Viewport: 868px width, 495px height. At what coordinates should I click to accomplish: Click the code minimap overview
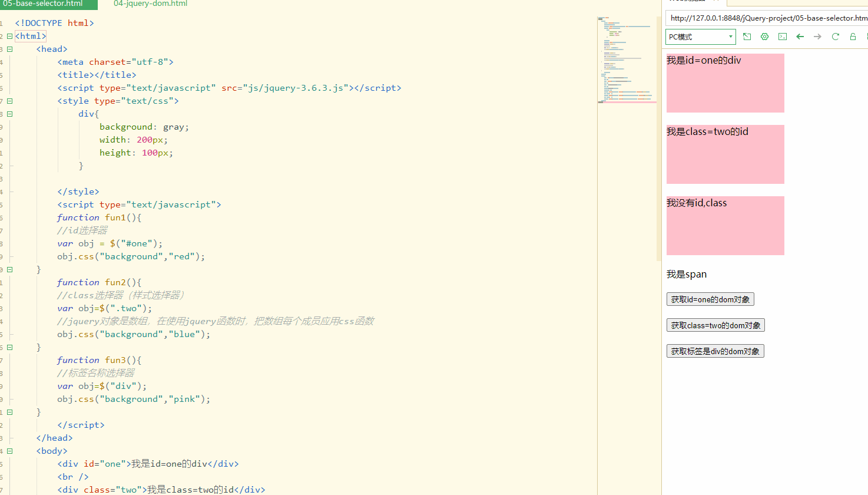[627, 60]
